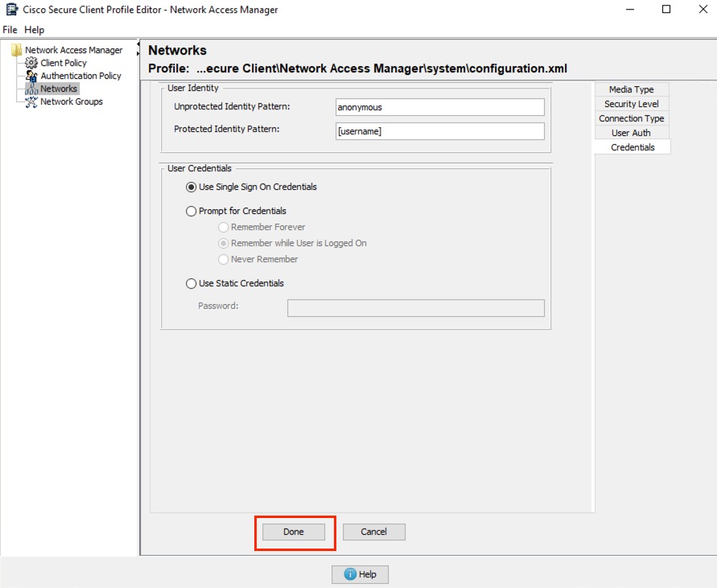Open the Security Level tab
717x588 pixels.
[x=631, y=104]
